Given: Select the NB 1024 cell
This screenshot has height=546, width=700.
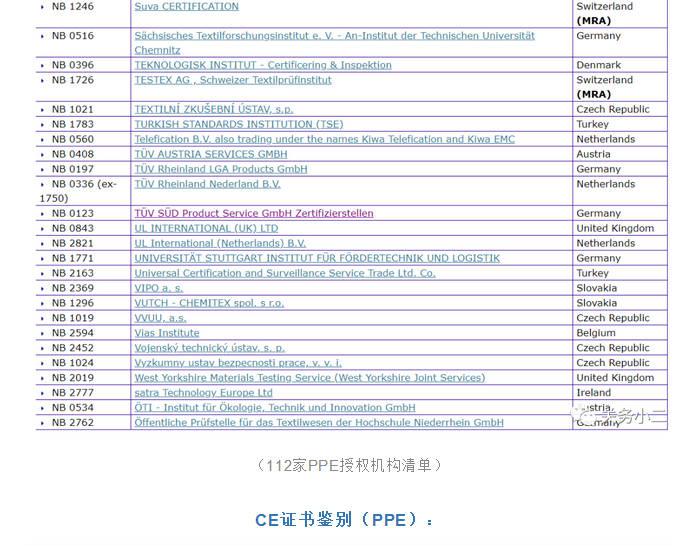Looking at the screenshot, I should tap(83, 363).
